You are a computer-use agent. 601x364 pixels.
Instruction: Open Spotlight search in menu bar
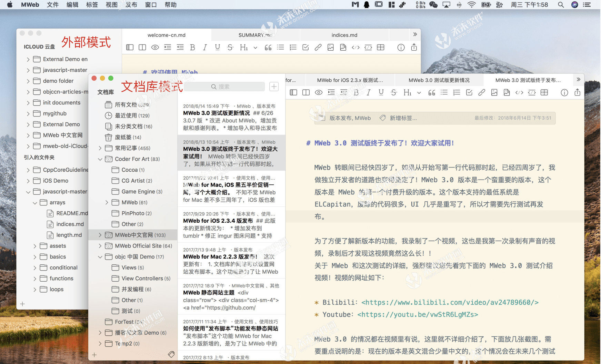pos(561,5)
